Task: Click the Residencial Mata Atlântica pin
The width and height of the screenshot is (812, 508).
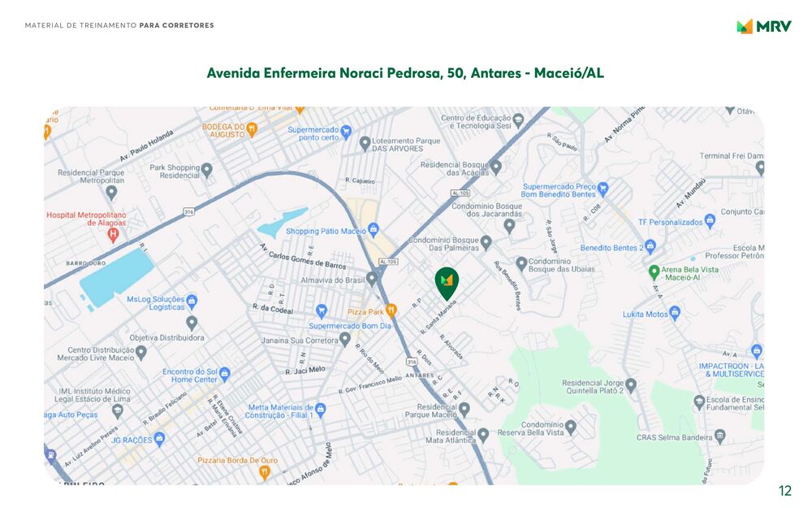Action: click(x=482, y=435)
